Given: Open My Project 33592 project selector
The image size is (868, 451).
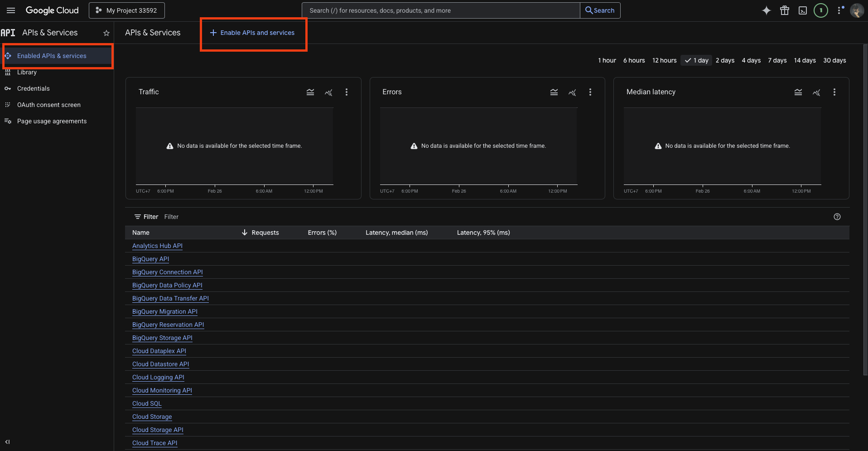Looking at the screenshot, I should [x=127, y=10].
